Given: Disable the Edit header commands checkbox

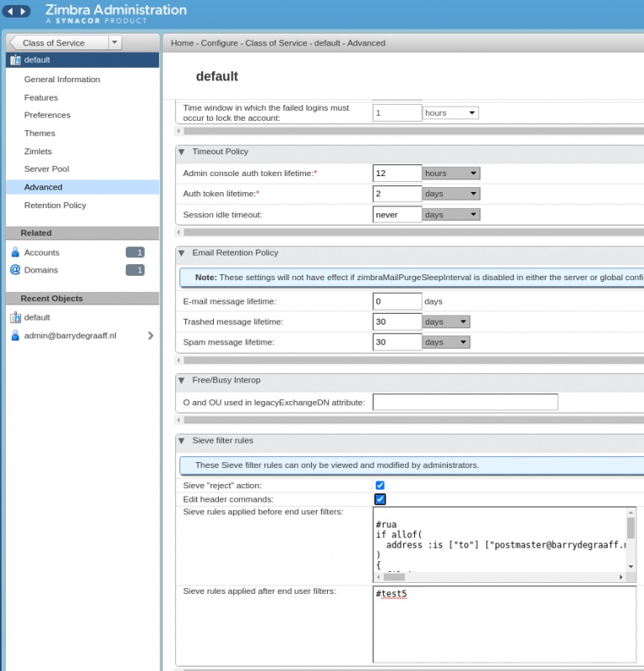Looking at the screenshot, I should (x=380, y=499).
